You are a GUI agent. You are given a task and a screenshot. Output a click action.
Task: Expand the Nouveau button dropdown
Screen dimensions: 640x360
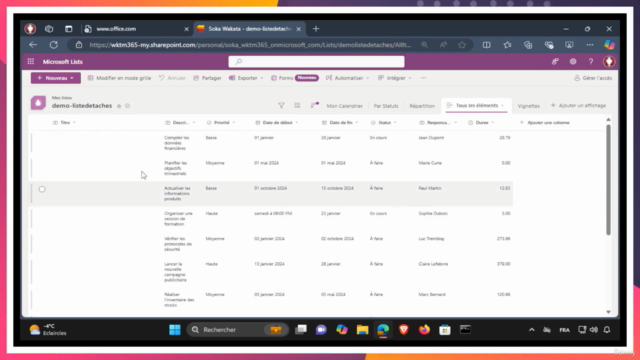(x=72, y=78)
